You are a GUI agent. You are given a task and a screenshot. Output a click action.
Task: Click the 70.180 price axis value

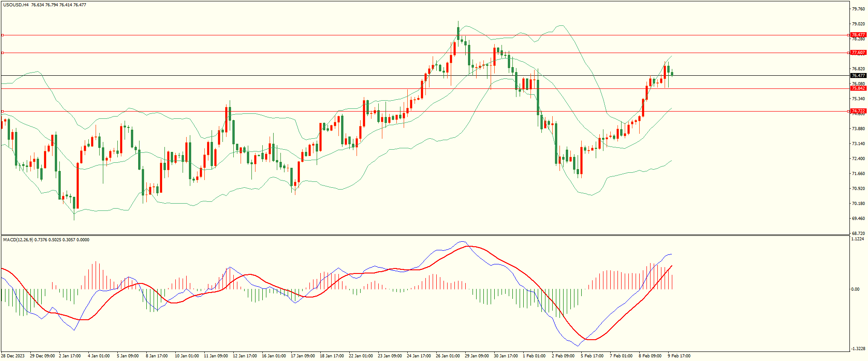click(858, 204)
